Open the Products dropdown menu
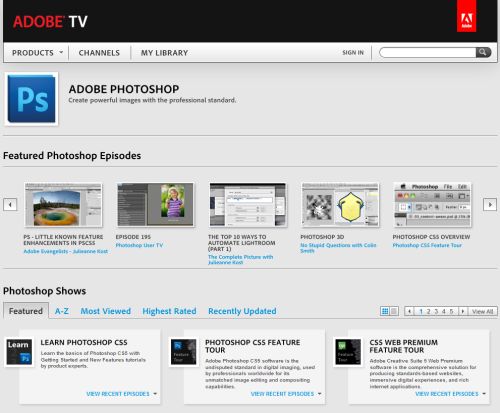 (x=37, y=53)
